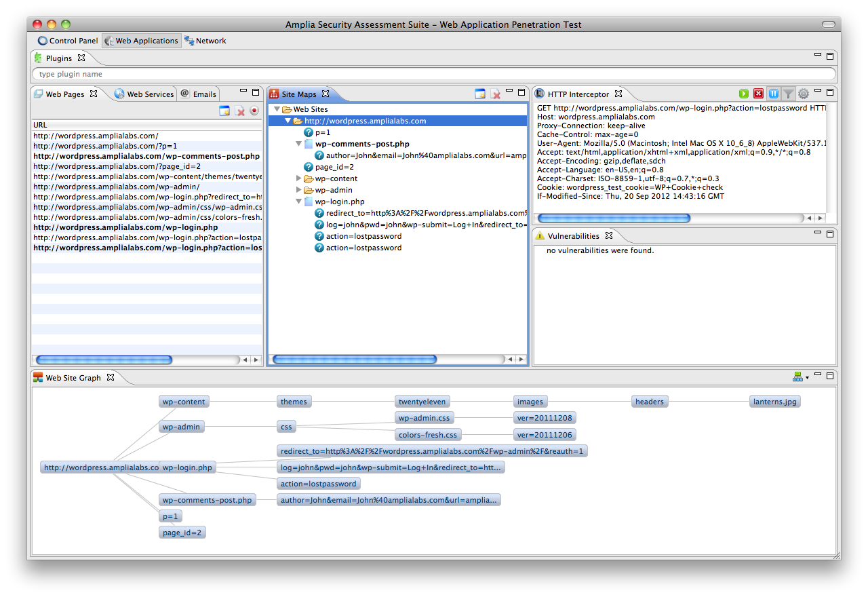The height and width of the screenshot is (597, 868).
Task: Select the URL ending in /wp-admin/ in Web Pages
Action: [x=147, y=187]
